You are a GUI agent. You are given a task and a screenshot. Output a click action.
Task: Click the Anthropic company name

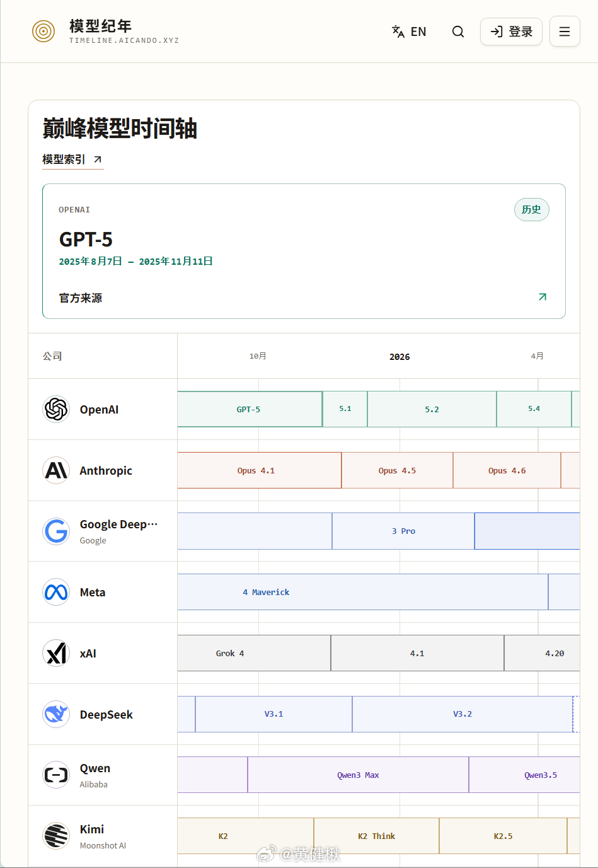(x=106, y=471)
